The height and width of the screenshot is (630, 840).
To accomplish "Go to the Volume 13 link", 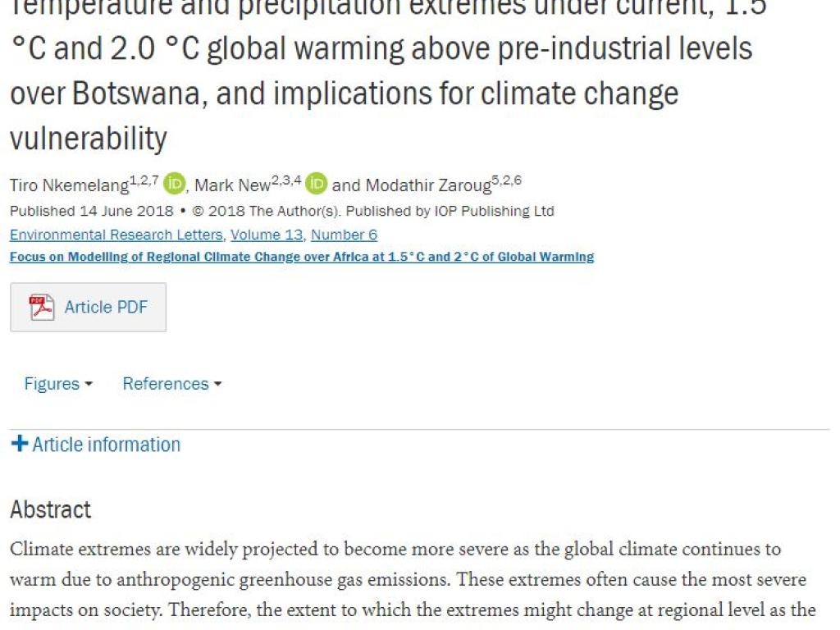I will pyautogui.click(x=267, y=235).
